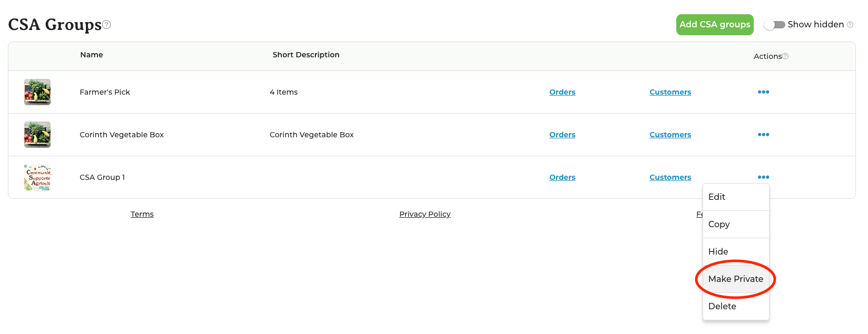The width and height of the screenshot is (868, 334).
Task: Open Orders link for CSA Group 1
Action: point(562,177)
